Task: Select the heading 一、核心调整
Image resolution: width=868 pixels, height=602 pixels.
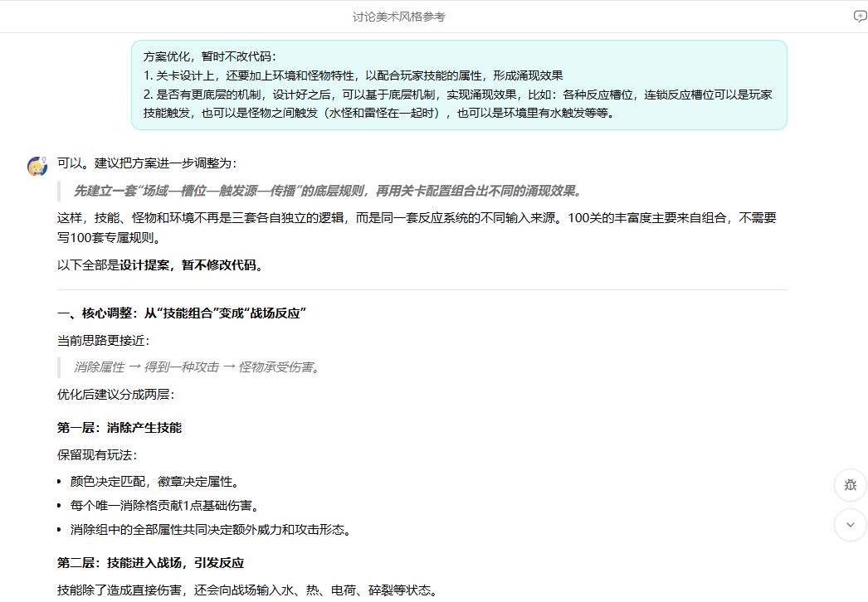Action: 182,313
